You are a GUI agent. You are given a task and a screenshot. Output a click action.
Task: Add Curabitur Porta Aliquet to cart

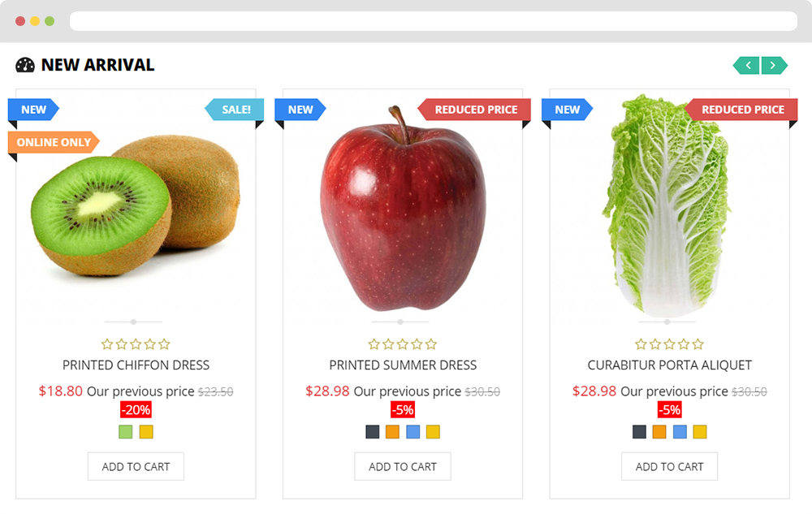(670, 466)
